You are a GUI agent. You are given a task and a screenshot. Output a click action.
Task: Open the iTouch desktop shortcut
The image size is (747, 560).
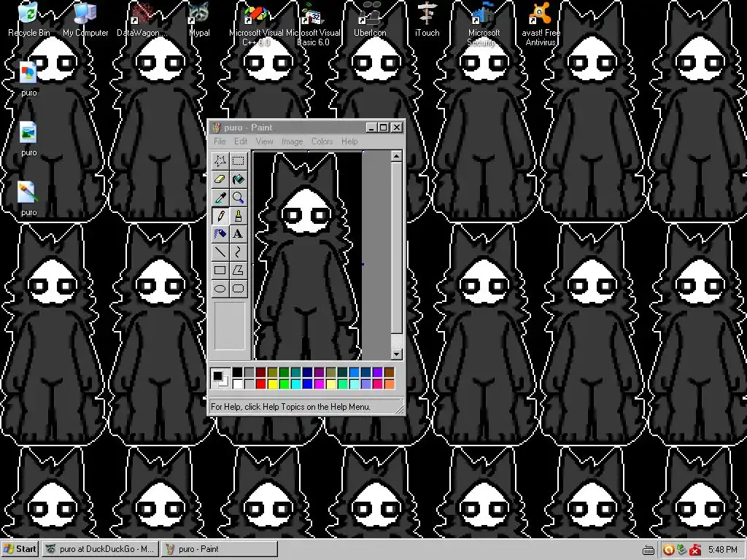click(x=427, y=20)
